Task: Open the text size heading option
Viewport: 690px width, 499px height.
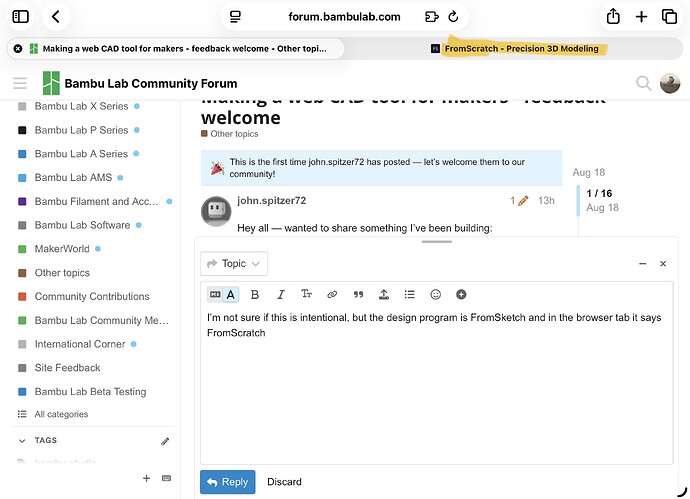Action: 306,294
